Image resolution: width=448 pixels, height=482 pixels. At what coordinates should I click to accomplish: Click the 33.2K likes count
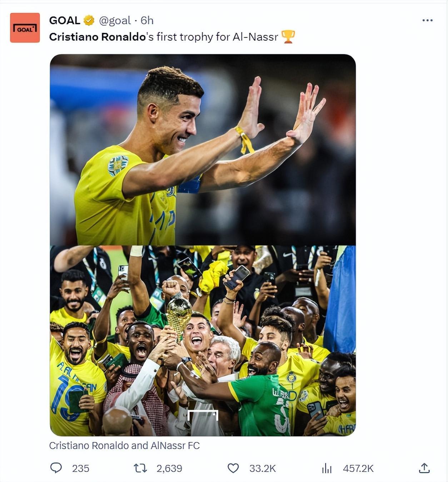pos(263,468)
